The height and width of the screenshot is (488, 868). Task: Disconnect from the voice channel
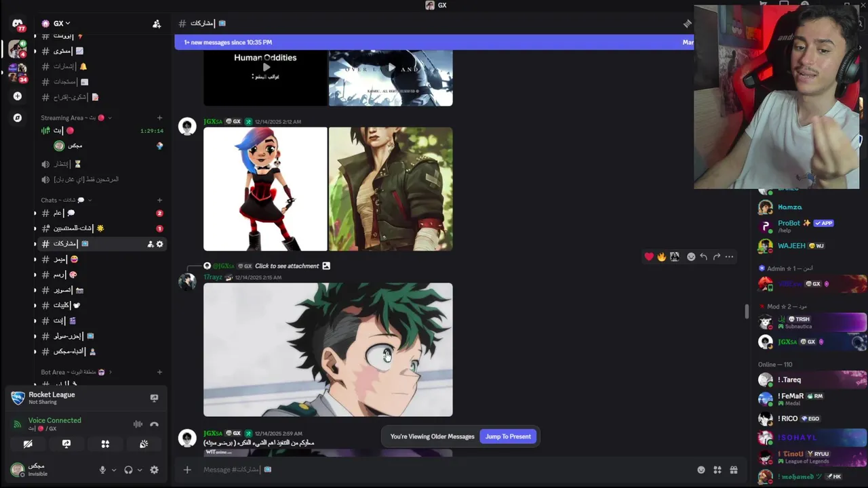point(154,424)
